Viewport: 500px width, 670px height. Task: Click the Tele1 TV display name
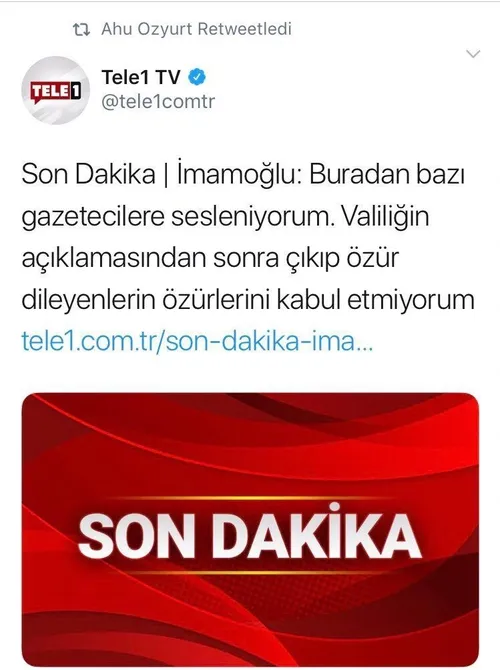pyautogui.click(x=141, y=77)
